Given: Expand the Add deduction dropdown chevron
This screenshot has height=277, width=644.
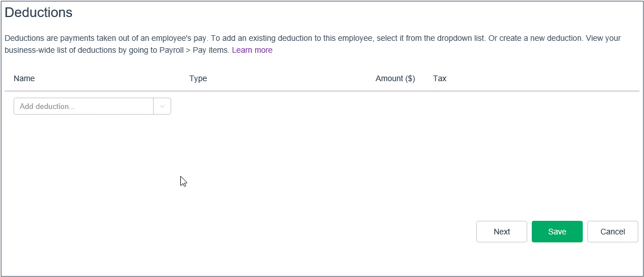Looking at the screenshot, I should [x=162, y=106].
